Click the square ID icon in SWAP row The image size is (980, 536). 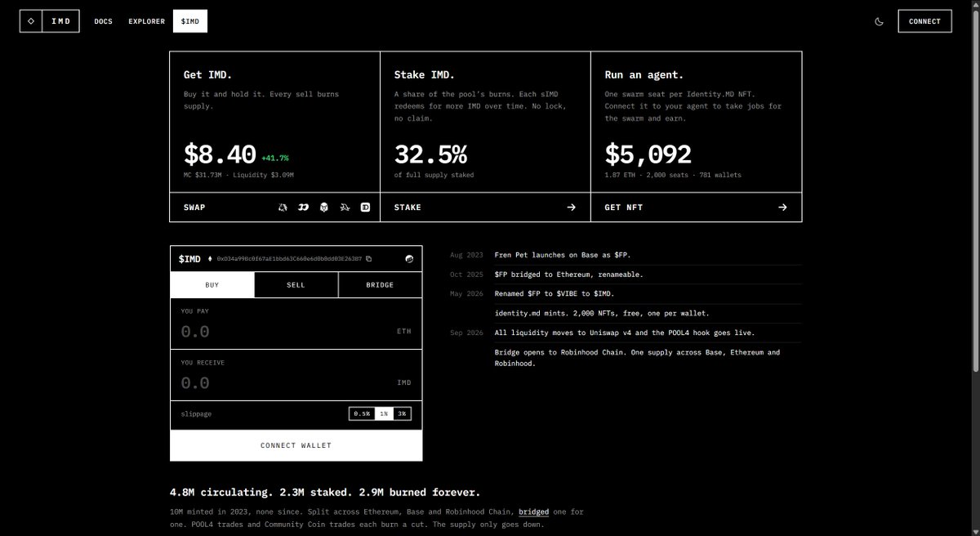[365, 208]
